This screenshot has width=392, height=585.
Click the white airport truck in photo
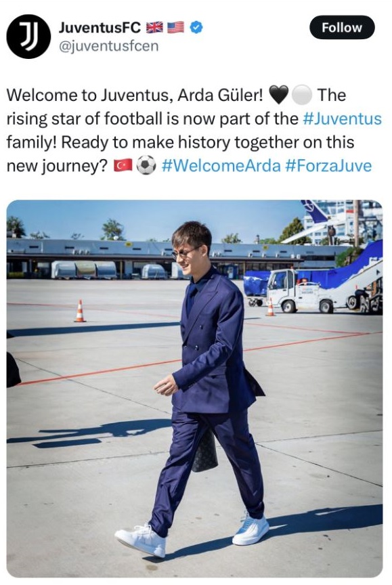301,290
